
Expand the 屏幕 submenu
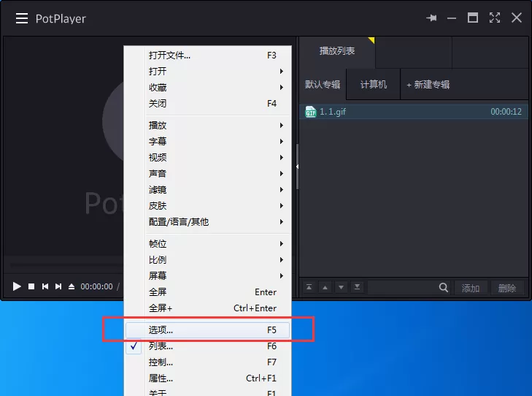click(208, 275)
